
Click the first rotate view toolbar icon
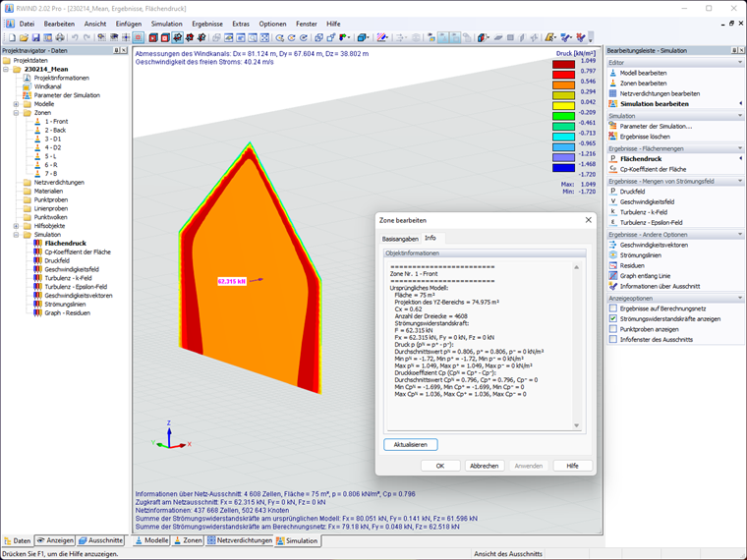280,37
